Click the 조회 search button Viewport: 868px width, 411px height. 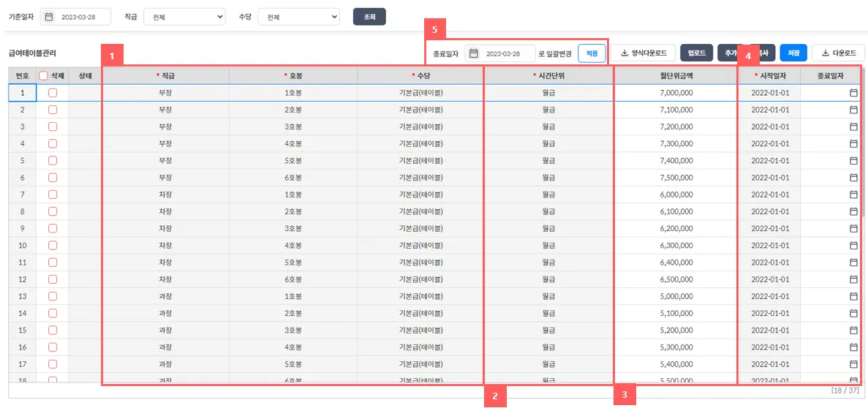369,17
